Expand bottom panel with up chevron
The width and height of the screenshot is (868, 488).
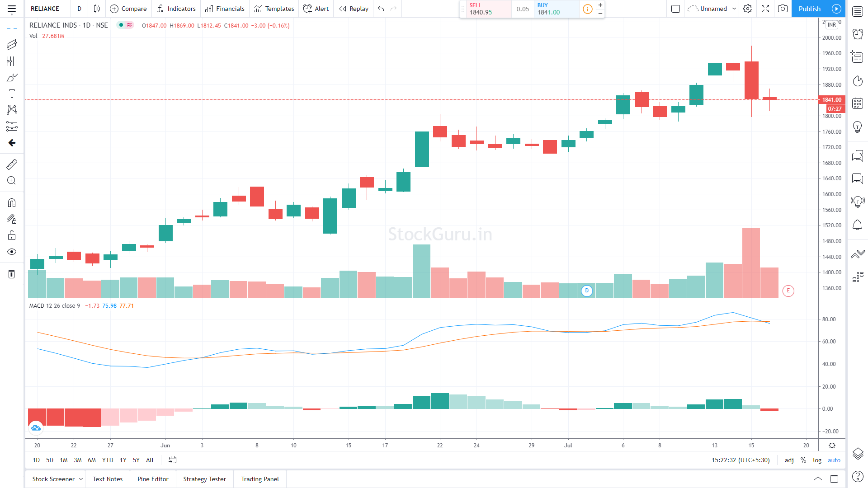point(818,479)
